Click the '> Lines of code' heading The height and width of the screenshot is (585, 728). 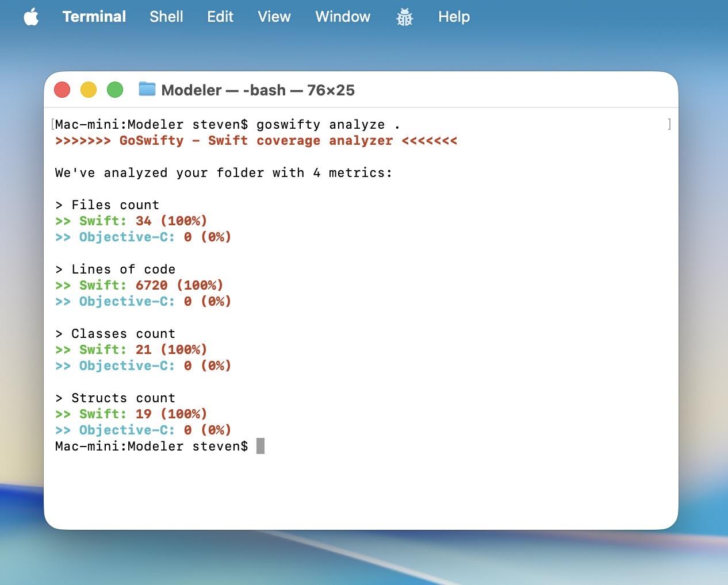(x=115, y=270)
